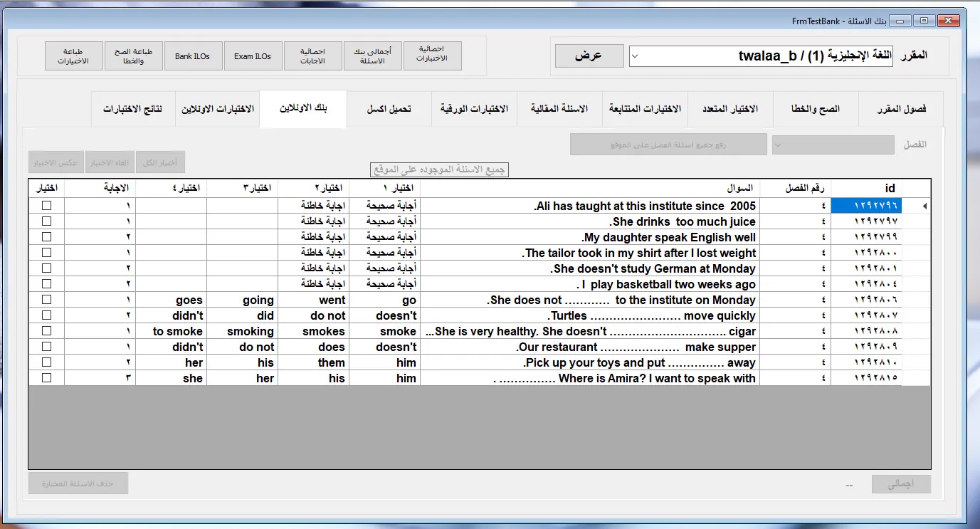Click the أجمالى بنك الاسئلة button

tap(372, 56)
